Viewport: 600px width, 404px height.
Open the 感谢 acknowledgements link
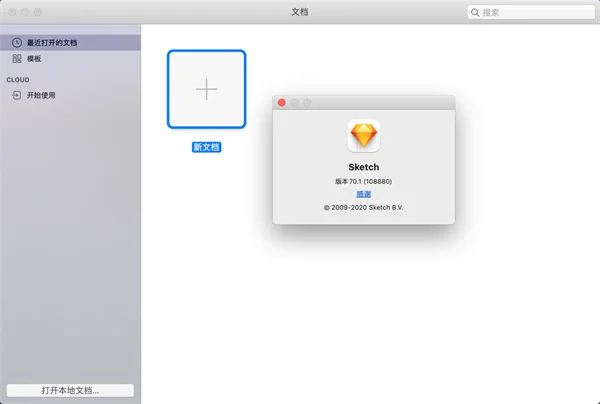pyautogui.click(x=364, y=194)
